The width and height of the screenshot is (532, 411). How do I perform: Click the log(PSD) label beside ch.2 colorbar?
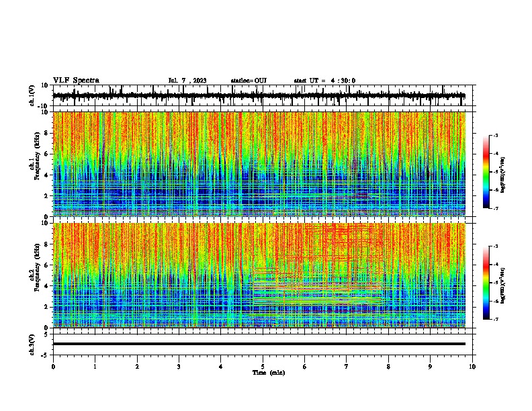[x=502, y=286]
